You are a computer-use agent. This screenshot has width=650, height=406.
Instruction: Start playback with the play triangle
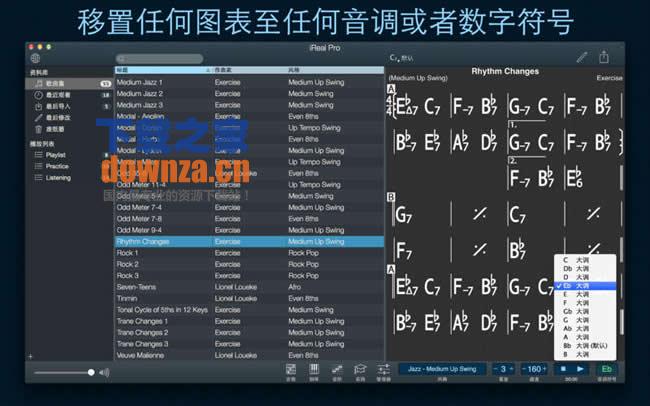tap(580, 369)
